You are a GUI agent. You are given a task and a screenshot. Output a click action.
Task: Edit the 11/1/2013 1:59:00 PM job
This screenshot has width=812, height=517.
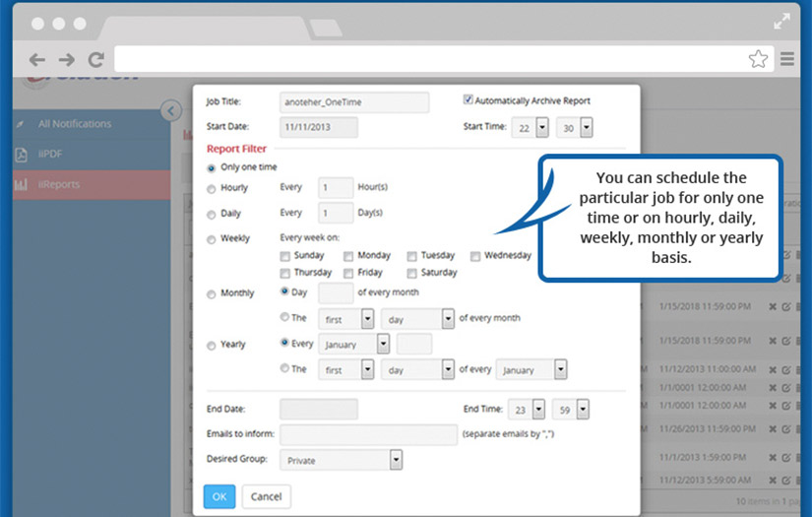(786, 458)
